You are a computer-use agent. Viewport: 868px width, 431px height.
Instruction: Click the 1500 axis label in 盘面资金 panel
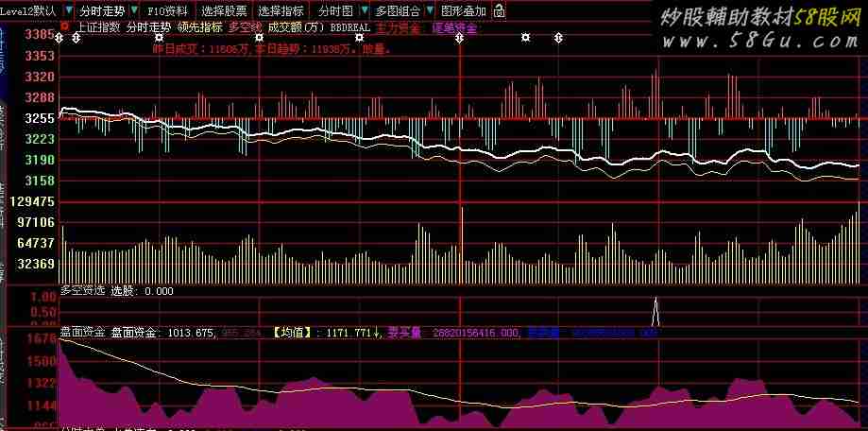click(x=43, y=361)
